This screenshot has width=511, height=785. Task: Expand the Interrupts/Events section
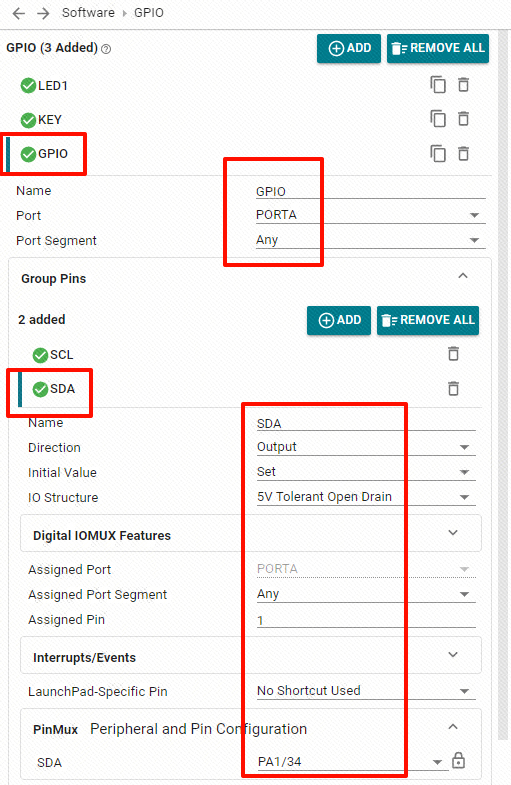[x=251, y=656]
